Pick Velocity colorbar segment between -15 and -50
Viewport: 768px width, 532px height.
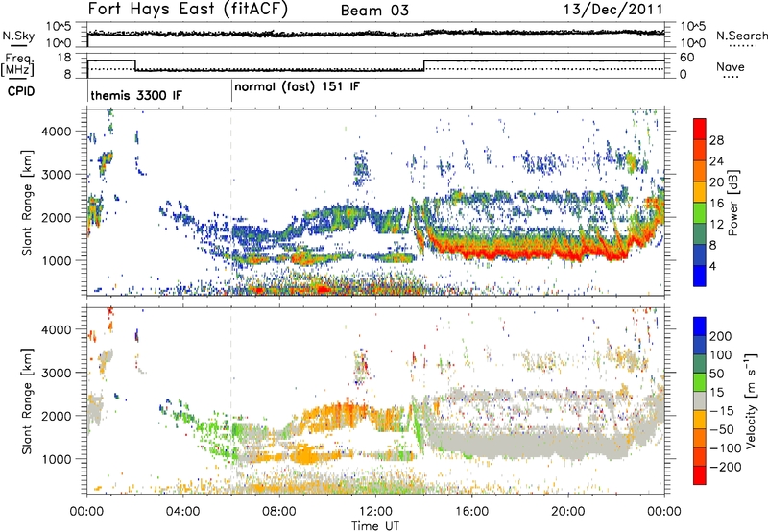700,420
